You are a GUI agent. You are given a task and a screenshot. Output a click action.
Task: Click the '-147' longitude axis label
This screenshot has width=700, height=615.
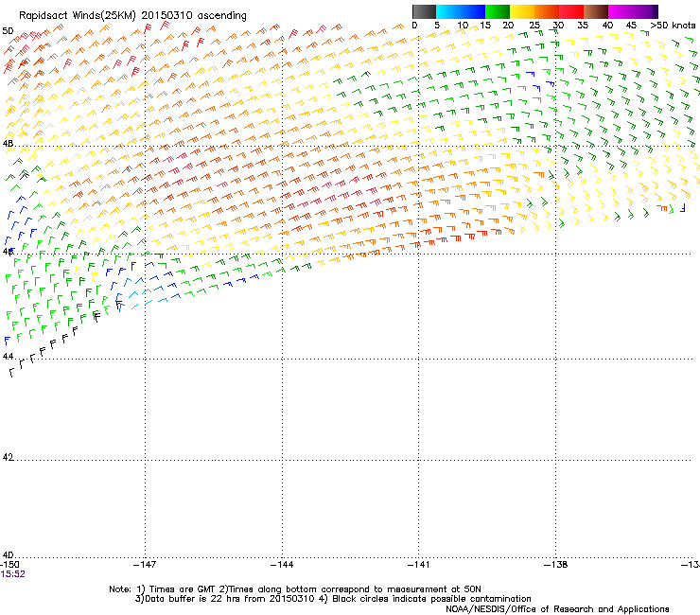[x=145, y=565]
